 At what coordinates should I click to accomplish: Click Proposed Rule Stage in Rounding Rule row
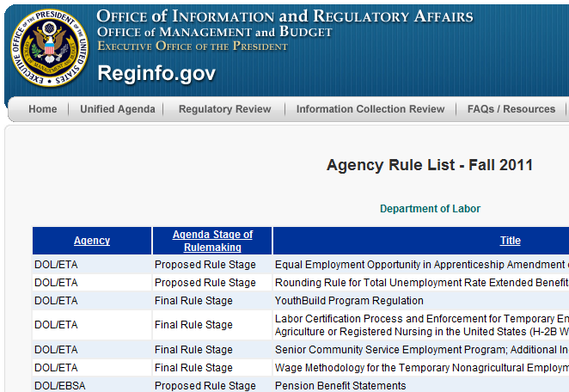pos(205,283)
